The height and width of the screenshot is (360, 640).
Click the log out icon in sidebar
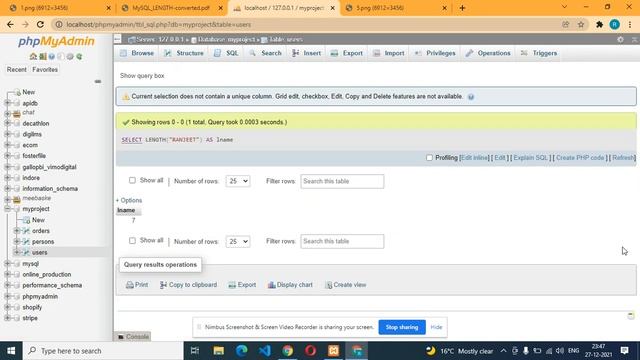coord(42,56)
